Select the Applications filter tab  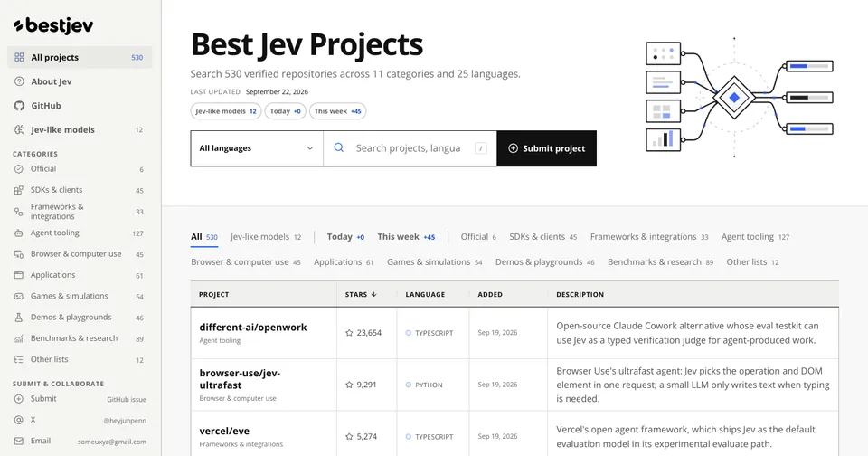(344, 262)
